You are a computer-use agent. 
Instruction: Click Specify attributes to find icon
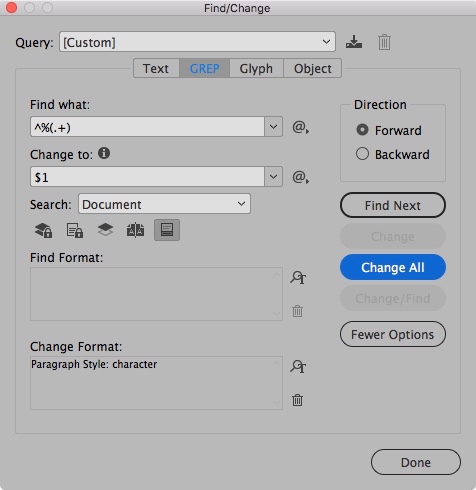(298, 277)
